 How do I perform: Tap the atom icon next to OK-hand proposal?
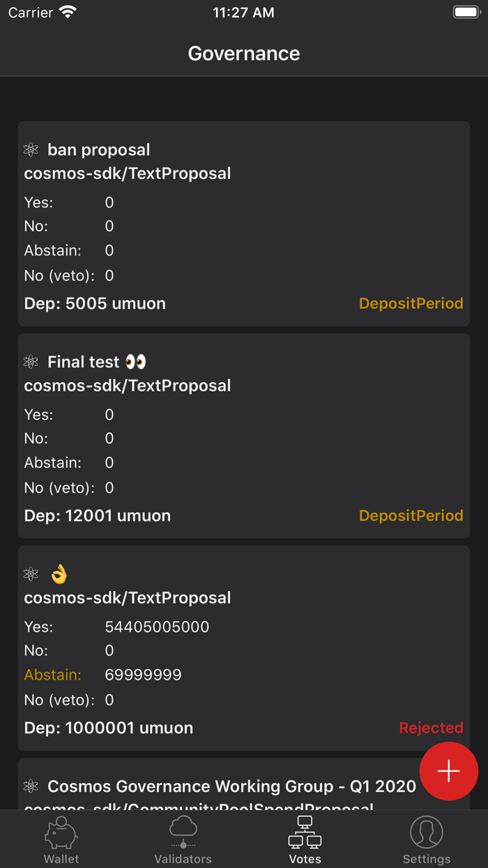click(x=30, y=574)
